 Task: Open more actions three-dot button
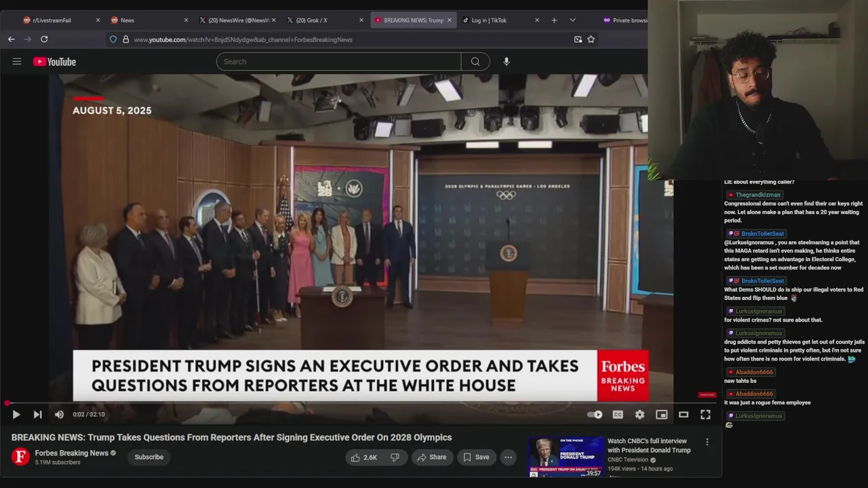[508, 457]
